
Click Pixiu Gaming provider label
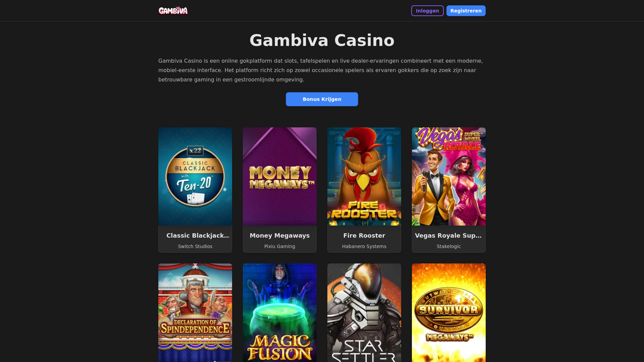coord(280,246)
